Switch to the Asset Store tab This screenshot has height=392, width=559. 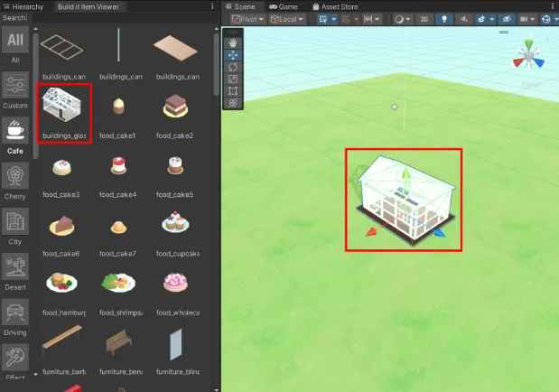tap(335, 7)
